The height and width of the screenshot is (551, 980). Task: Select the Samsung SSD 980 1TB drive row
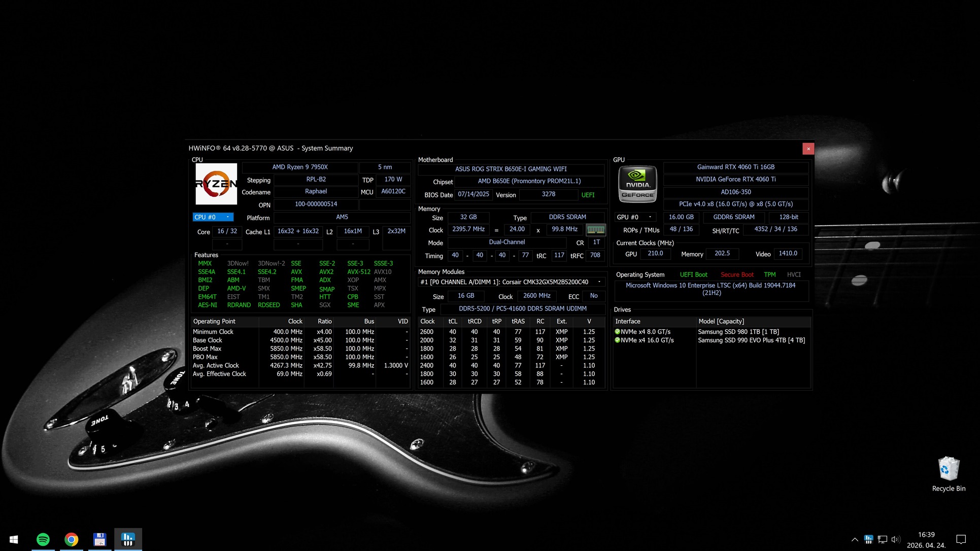pos(738,332)
